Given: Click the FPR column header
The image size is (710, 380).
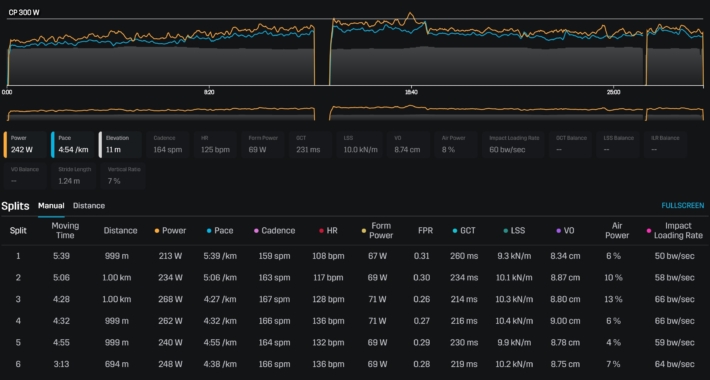Looking at the screenshot, I should coord(425,231).
